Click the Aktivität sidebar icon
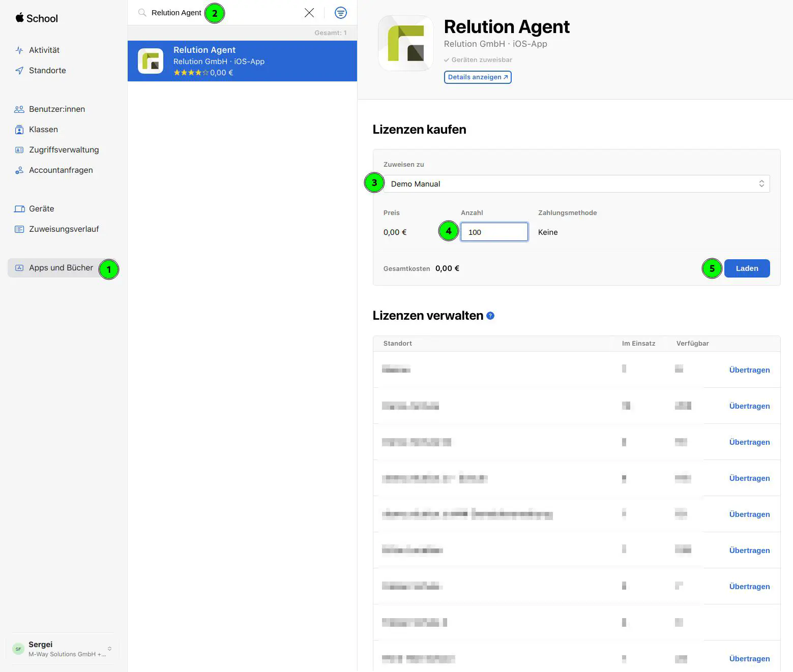 point(19,50)
